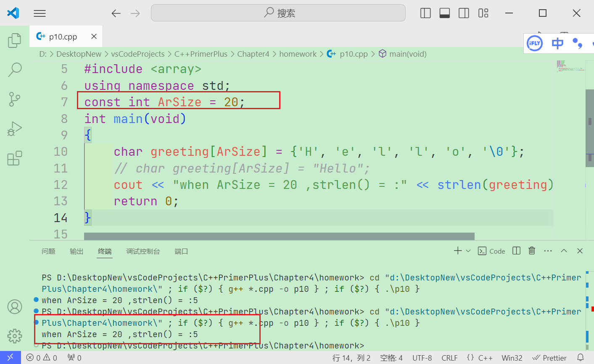The height and width of the screenshot is (364, 594).
Task: Toggle the iFLY punctuation mode icon
Action: [578, 43]
